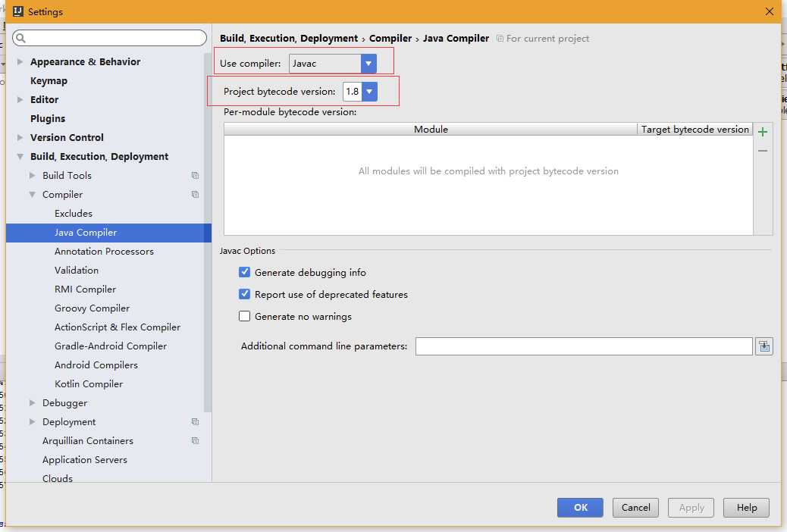
Task: Uncheck Generate debugging info
Action: [x=244, y=272]
